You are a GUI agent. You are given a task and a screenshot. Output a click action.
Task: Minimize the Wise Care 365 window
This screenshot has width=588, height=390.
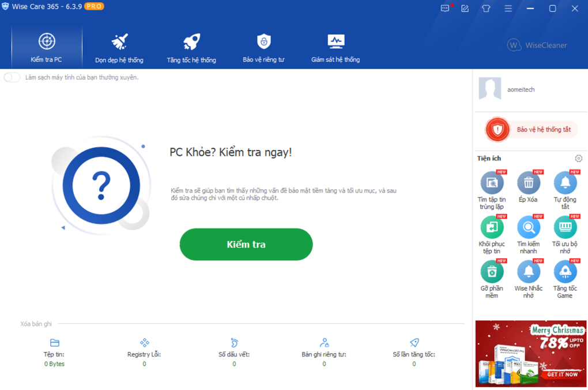530,8
